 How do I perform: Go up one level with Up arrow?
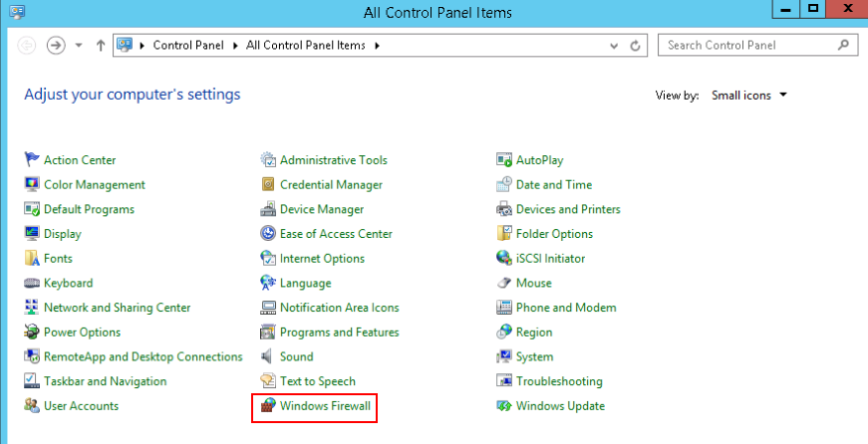pos(101,46)
